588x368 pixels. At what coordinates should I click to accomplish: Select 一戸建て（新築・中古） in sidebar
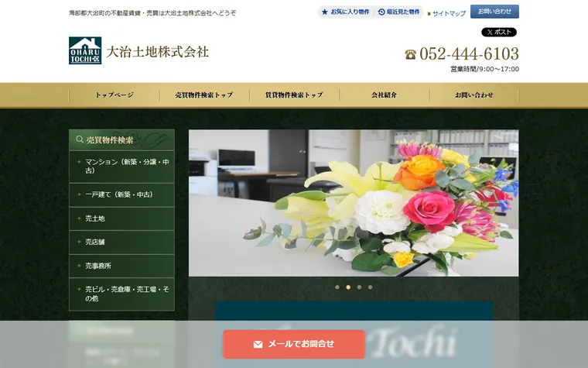coord(122,194)
